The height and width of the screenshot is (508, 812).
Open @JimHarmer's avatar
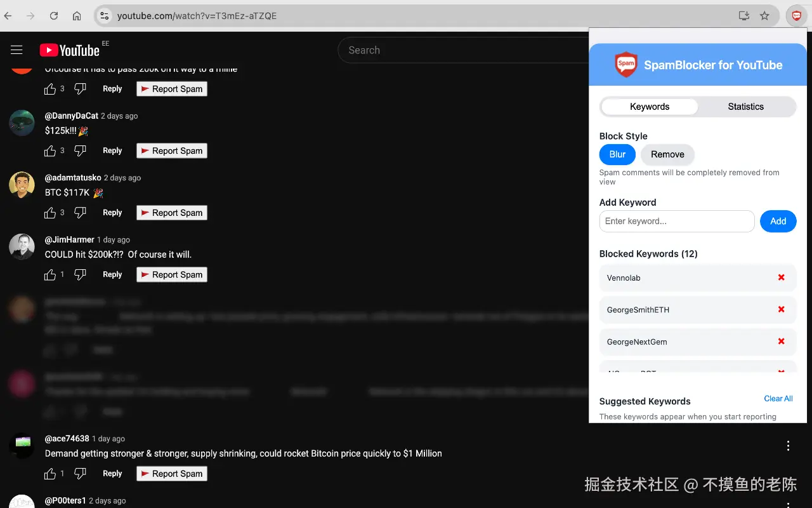click(22, 246)
